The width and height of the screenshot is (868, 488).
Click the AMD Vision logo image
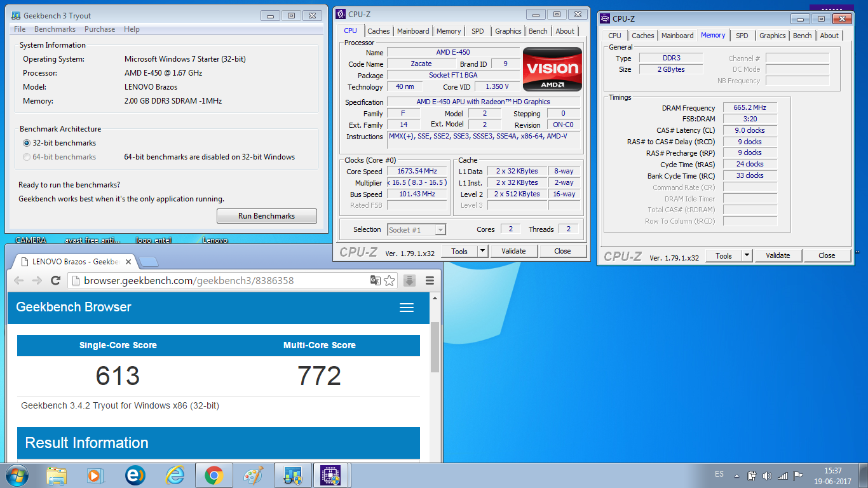(552, 69)
